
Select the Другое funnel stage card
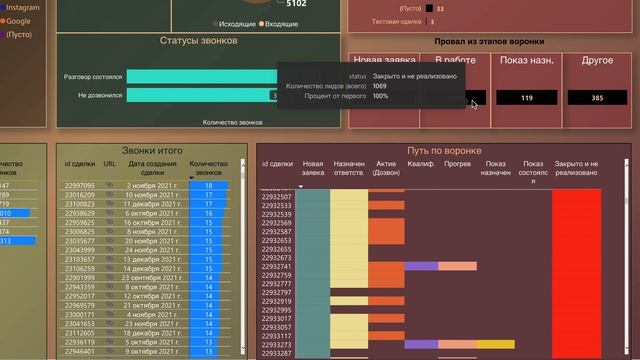(x=597, y=90)
